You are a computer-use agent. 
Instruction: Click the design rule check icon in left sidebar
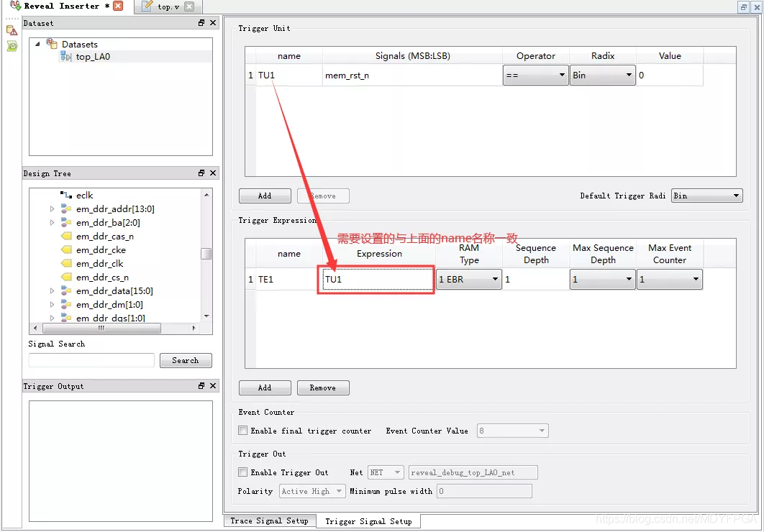tap(12, 31)
